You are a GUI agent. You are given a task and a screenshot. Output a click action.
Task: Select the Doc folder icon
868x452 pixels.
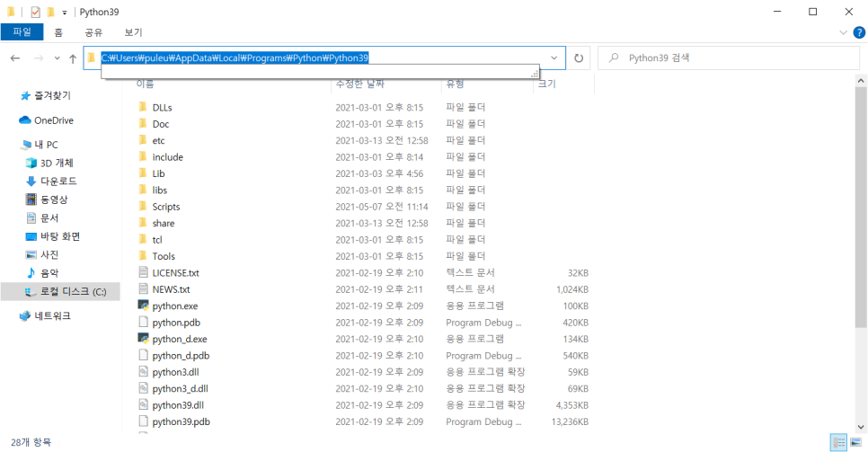tap(143, 123)
